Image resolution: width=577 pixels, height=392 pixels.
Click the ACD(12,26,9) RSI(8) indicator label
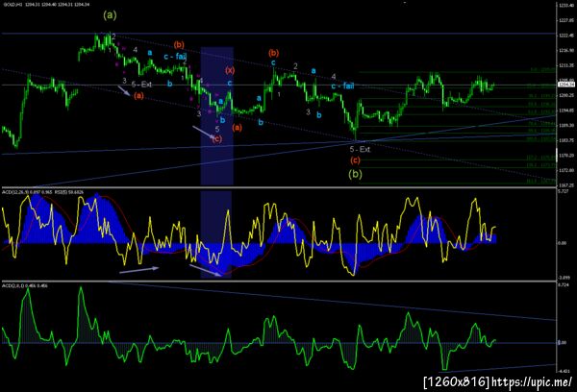click(42, 192)
